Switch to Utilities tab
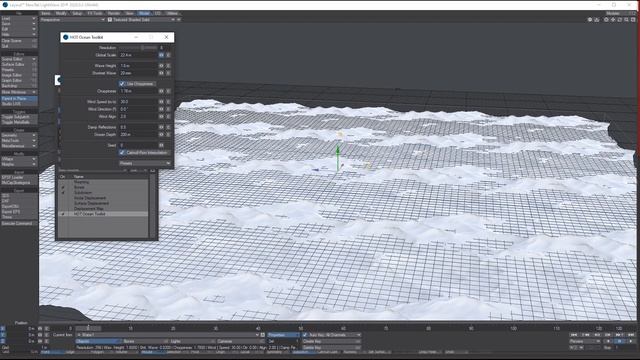 coord(172,13)
